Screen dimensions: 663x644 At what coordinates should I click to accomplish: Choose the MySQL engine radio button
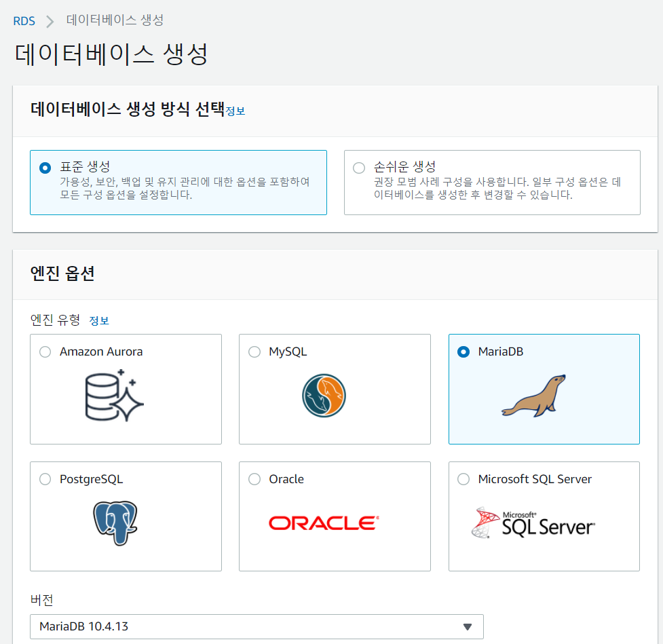pyautogui.click(x=254, y=352)
